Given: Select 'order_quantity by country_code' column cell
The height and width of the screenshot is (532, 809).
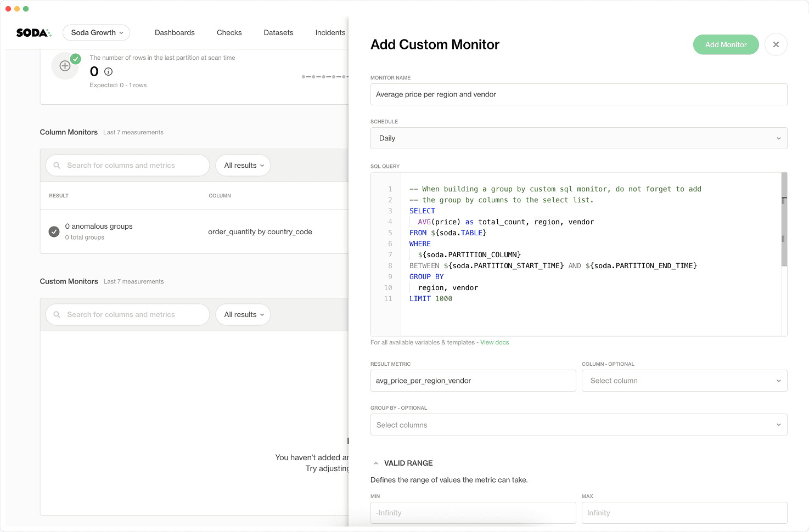Looking at the screenshot, I should 260,231.
